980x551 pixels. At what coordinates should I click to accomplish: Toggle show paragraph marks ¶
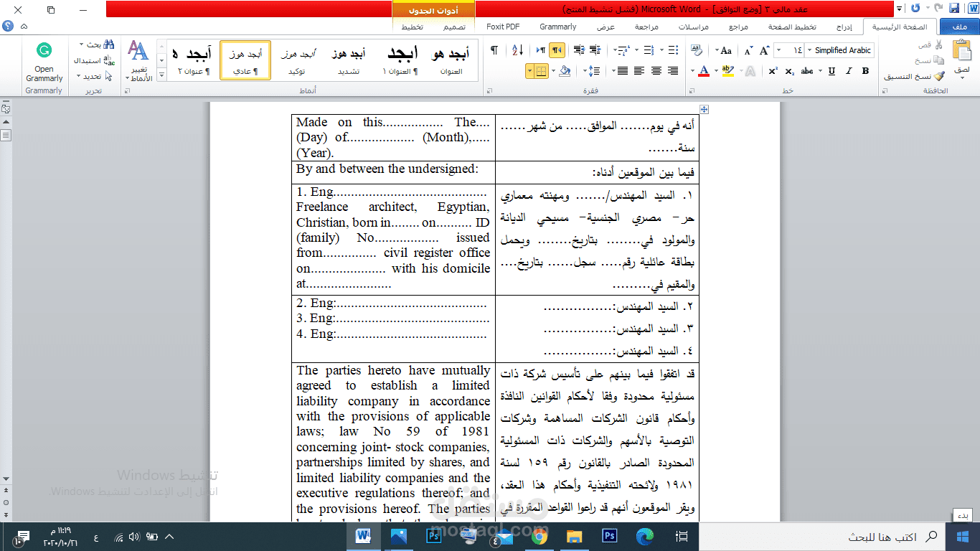[x=494, y=50]
